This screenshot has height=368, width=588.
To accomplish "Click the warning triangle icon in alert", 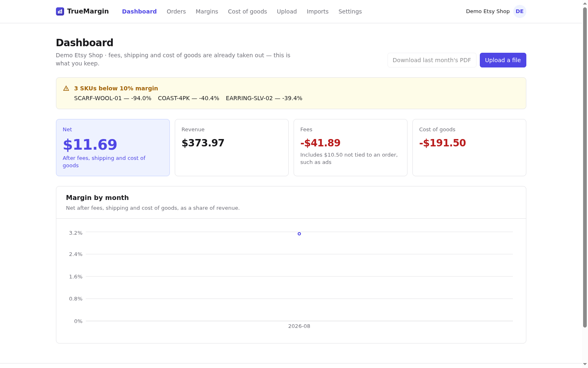I will [x=66, y=88].
